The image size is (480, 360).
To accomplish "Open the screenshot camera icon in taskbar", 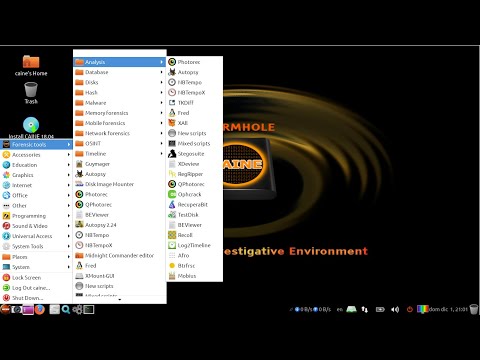I will pos(16,310).
